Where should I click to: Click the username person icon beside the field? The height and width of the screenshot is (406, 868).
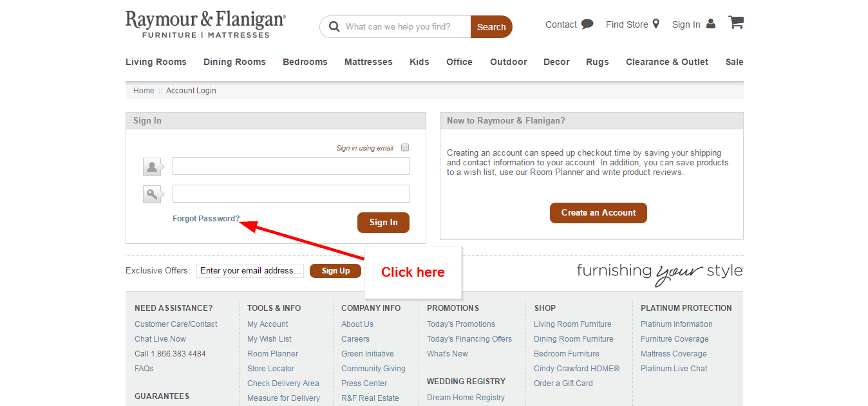pos(151,166)
